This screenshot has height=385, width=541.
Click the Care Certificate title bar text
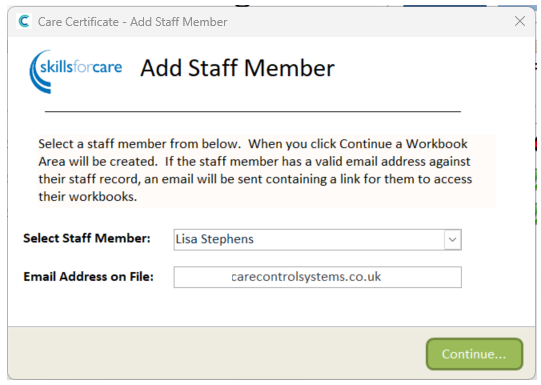132,22
